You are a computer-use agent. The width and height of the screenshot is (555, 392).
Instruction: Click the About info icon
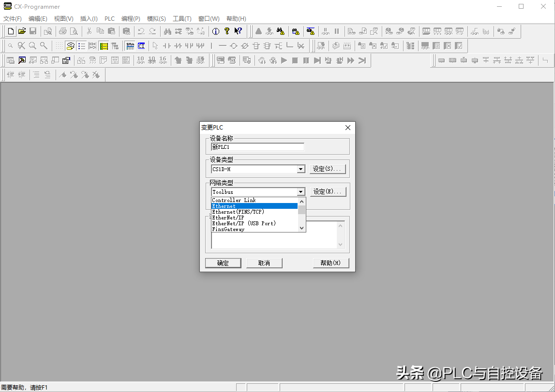coord(216,31)
